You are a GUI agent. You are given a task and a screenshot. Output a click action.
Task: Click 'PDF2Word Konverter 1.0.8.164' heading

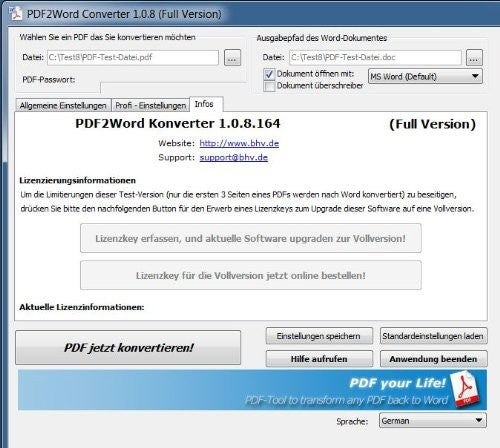[178, 123]
